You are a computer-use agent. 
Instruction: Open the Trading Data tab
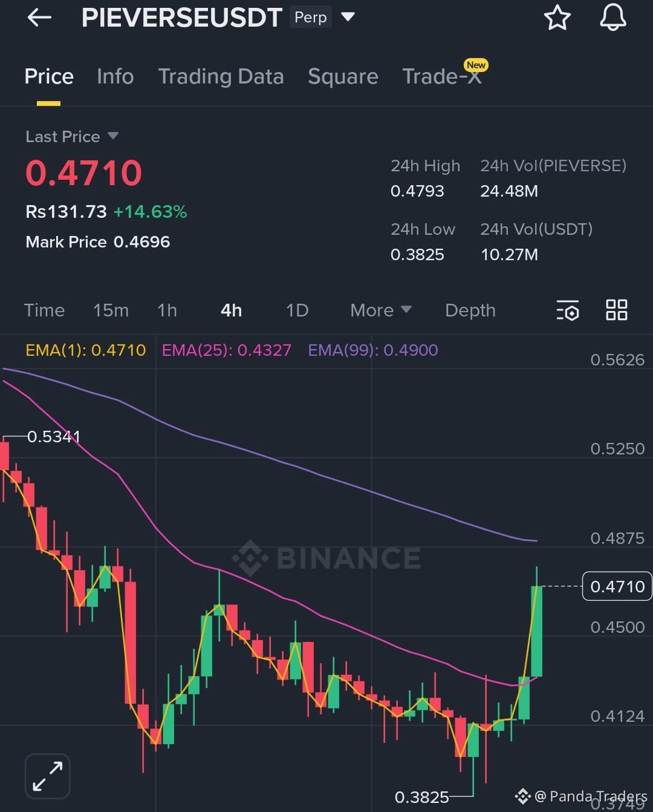[x=221, y=77]
